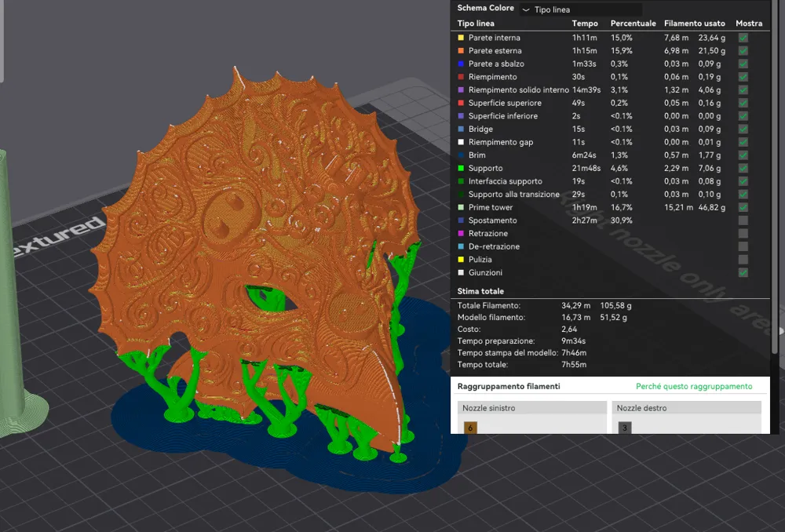Viewport: 785px width, 532px height.
Task: Click the Raggruppamento filamenti heading
Action: pos(509,386)
